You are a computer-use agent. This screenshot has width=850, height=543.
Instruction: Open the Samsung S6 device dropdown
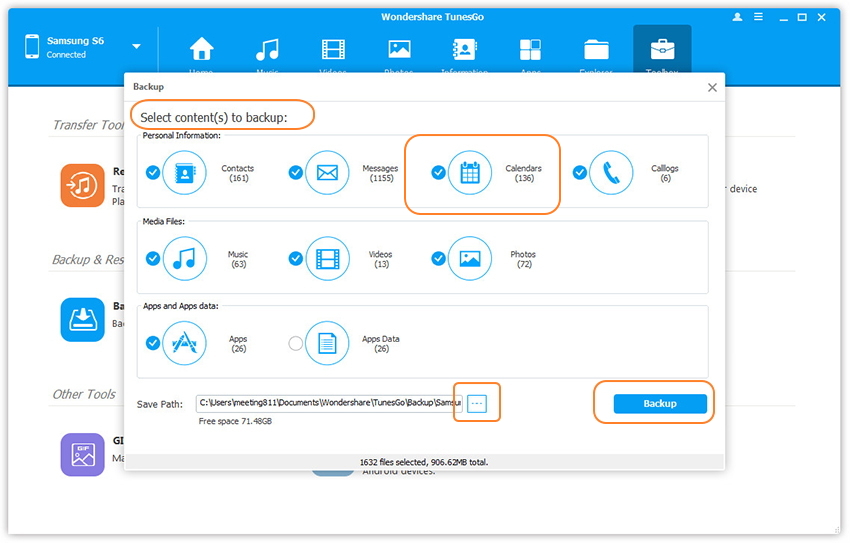[136, 47]
